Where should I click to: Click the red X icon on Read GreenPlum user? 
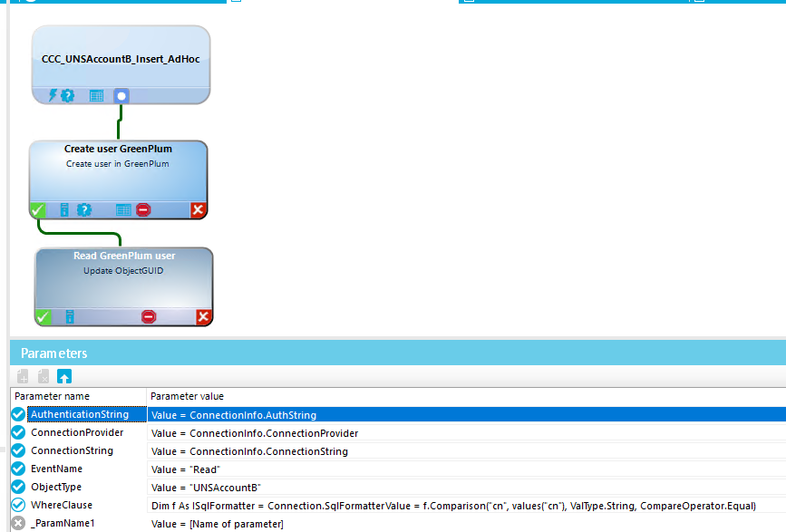point(202,316)
